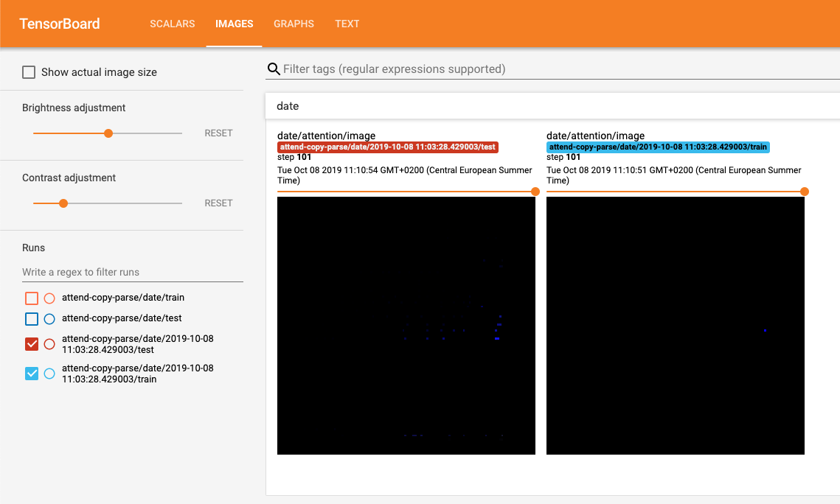
Task: Click the attend-copy-parse/date/test run name
Action: [x=122, y=318]
